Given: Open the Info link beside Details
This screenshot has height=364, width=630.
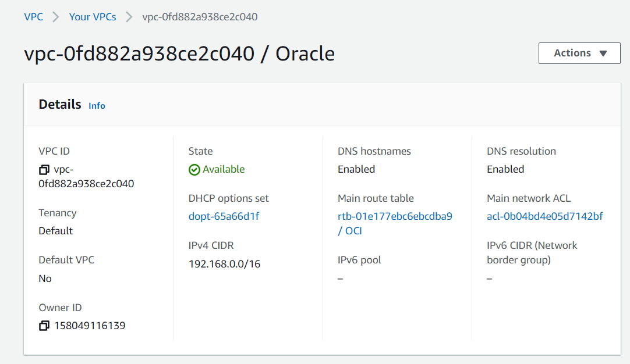Looking at the screenshot, I should coord(97,106).
